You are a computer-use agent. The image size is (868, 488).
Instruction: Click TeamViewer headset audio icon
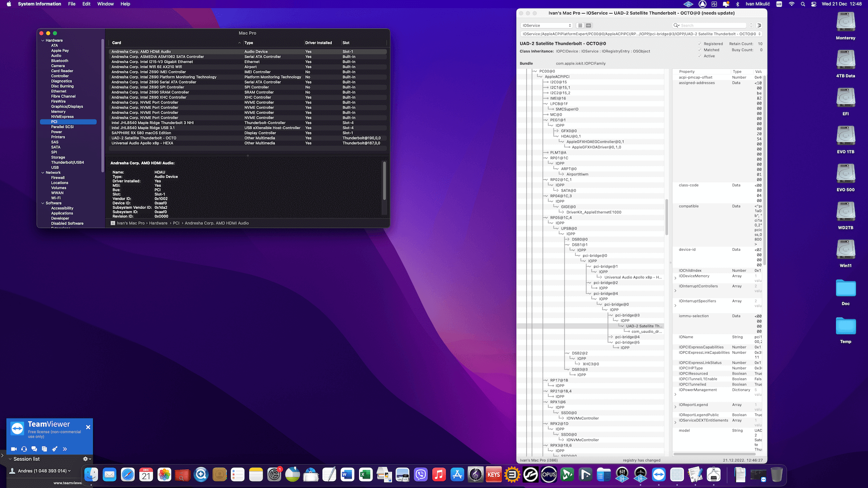click(24, 449)
